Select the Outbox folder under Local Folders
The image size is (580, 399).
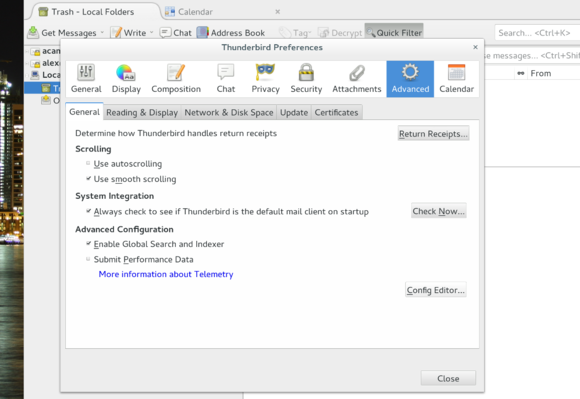50,100
